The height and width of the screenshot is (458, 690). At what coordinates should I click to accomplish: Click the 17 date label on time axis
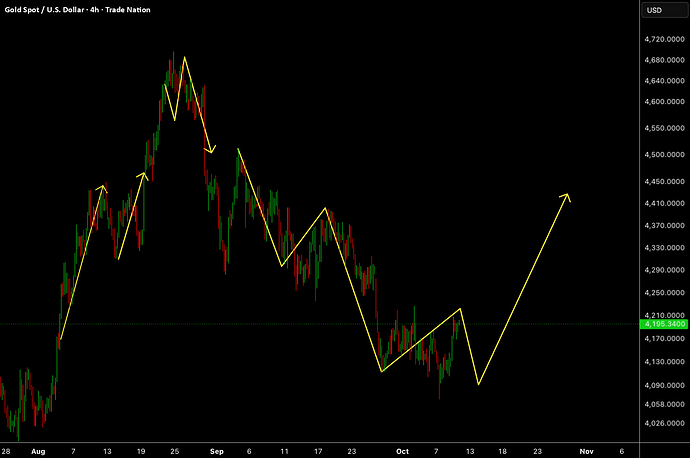coord(318,451)
